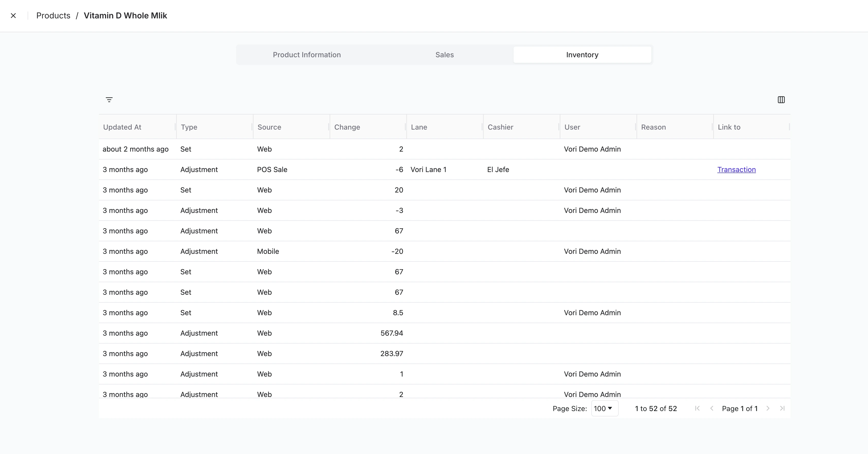Screen dimensions: 868x454
Task: Sort by the Updated At column
Action: [122, 127]
